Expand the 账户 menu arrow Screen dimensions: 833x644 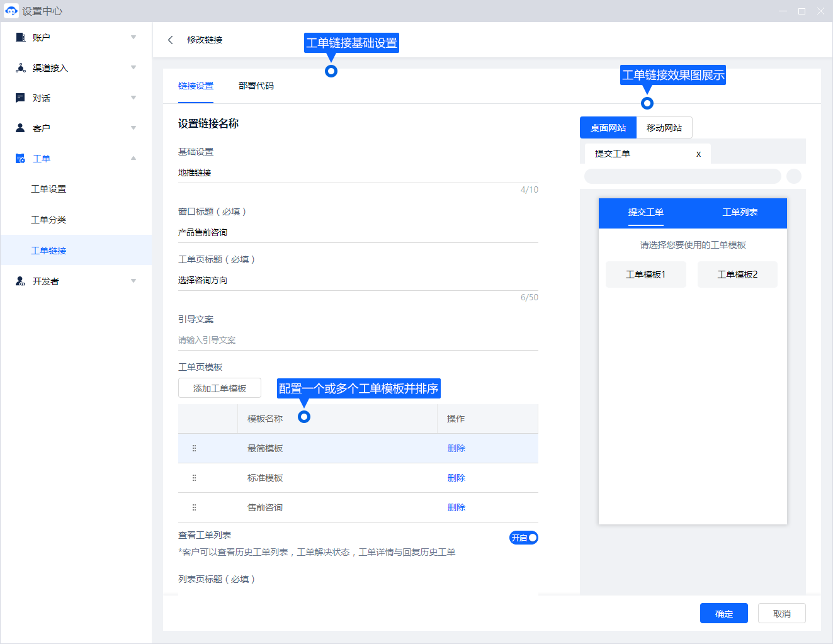point(133,37)
